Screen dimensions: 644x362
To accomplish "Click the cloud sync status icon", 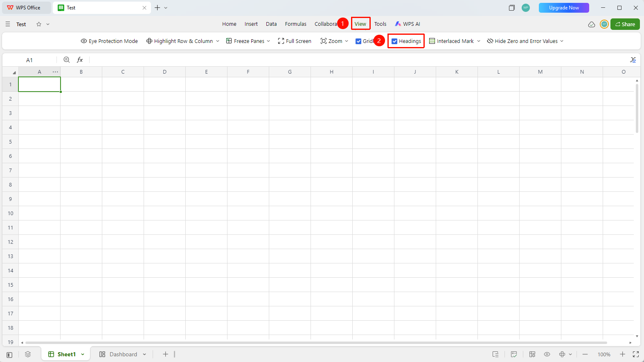I will click(x=592, y=24).
